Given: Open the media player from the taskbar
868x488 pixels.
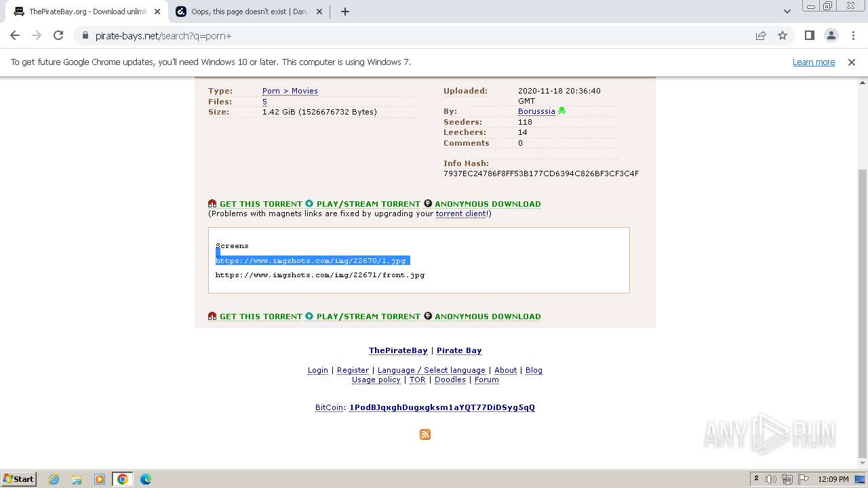Looking at the screenshot, I should 100,479.
